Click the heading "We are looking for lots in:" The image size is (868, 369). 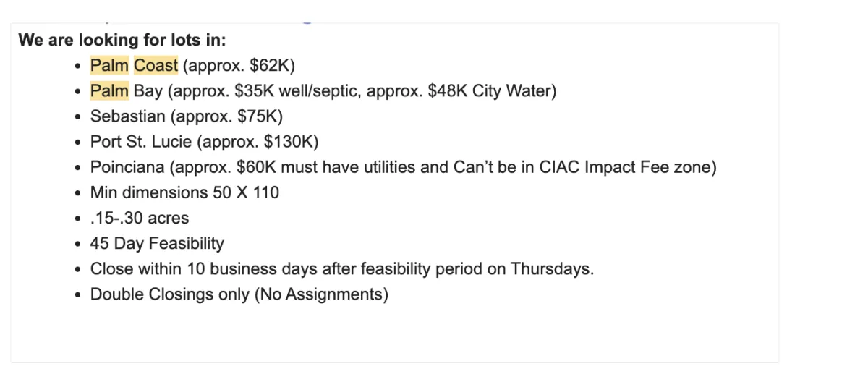(x=122, y=40)
